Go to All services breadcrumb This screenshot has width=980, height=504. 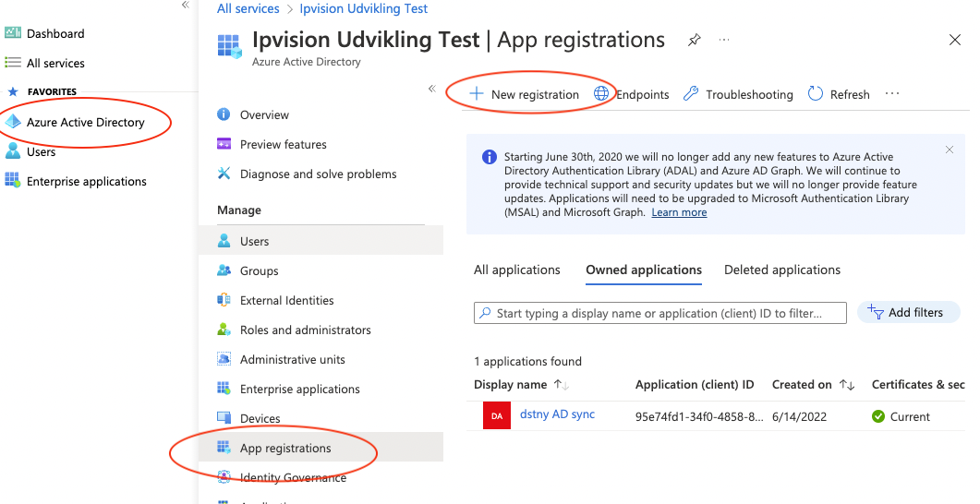(x=248, y=8)
